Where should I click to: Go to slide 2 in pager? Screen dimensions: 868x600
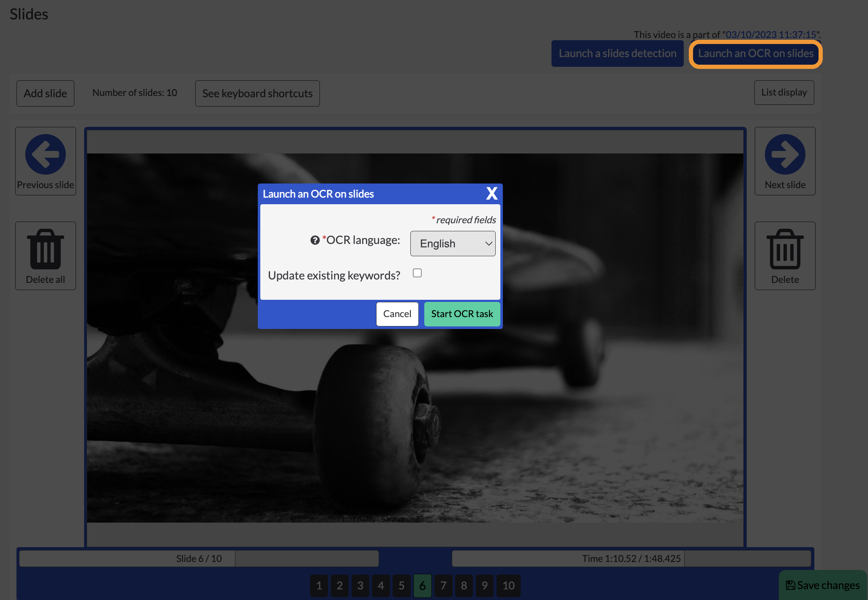[x=340, y=586]
